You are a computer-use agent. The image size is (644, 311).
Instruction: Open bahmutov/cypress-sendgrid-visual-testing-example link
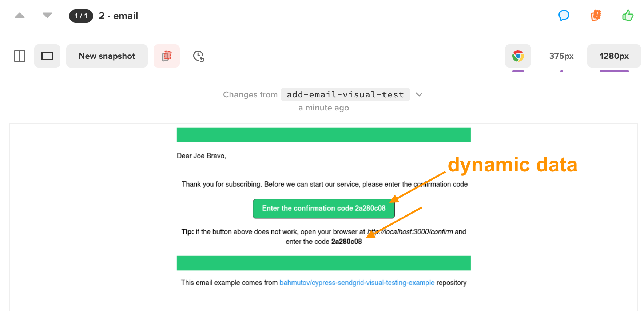coord(357,283)
